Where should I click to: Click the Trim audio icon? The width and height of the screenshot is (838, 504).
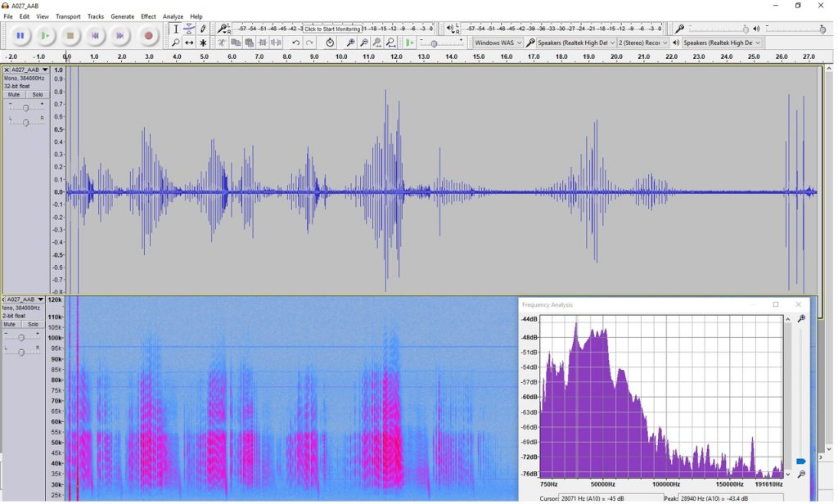coord(263,43)
